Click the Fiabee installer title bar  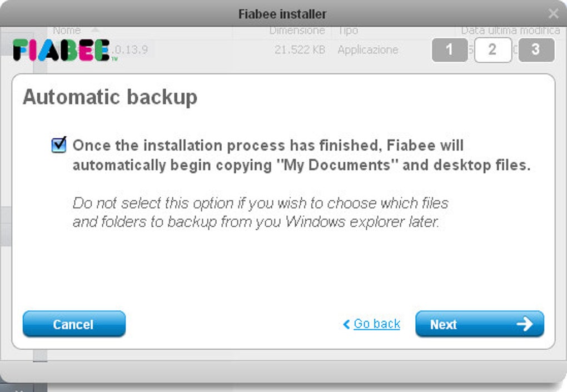point(283,13)
